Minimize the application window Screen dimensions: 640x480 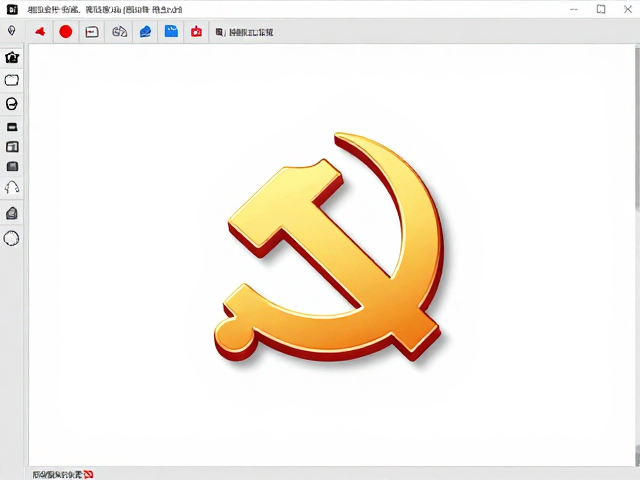[x=574, y=9]
